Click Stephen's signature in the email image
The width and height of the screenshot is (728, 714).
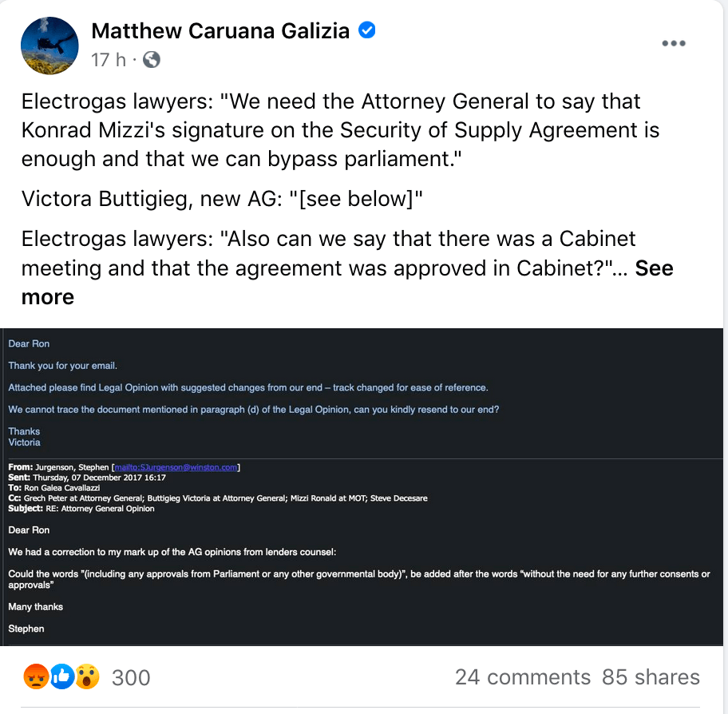pyautogui.click(x=26, y=629)
